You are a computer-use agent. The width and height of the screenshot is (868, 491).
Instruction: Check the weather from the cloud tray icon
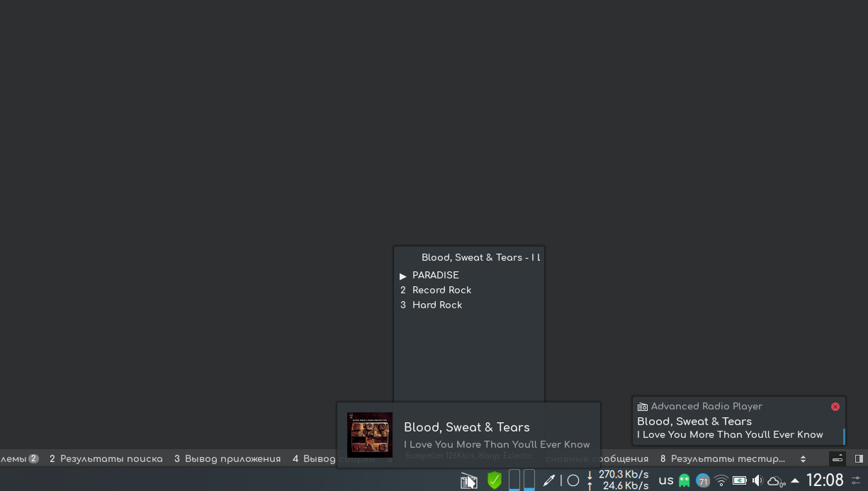click(x=777, y=480)
